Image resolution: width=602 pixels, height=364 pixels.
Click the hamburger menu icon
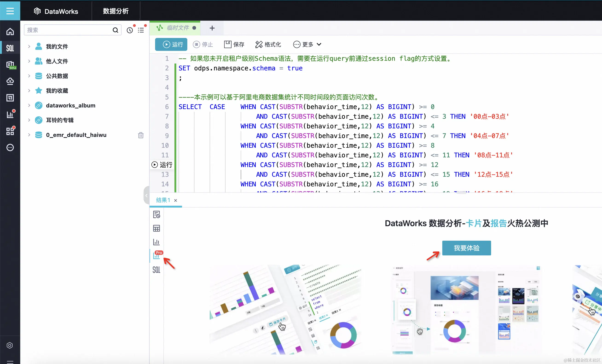[x=10, y=11]
